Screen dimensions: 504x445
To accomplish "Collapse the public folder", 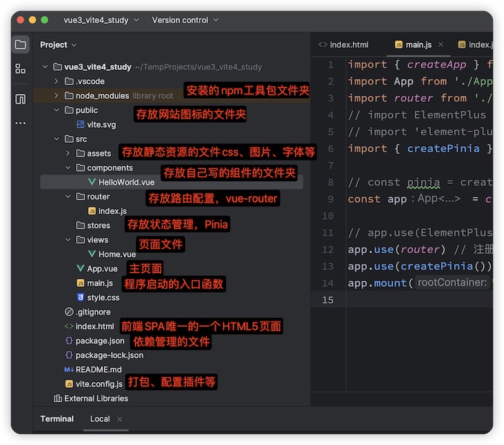I will (x=56, y=110).
